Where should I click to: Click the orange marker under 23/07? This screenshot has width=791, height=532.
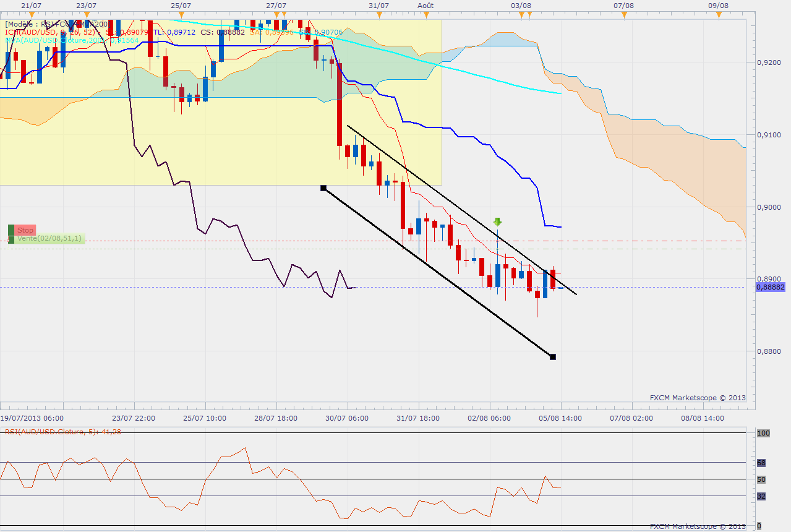(x=87, y=14)
